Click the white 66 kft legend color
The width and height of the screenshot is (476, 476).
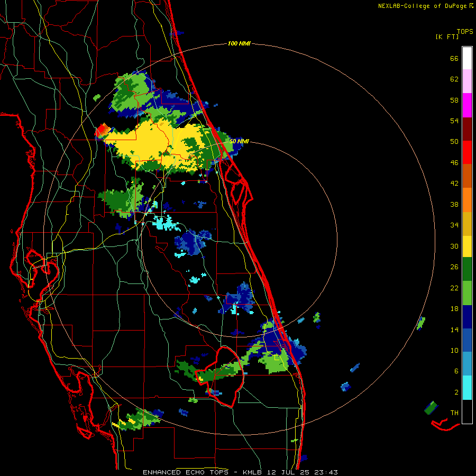click(467, 58)
